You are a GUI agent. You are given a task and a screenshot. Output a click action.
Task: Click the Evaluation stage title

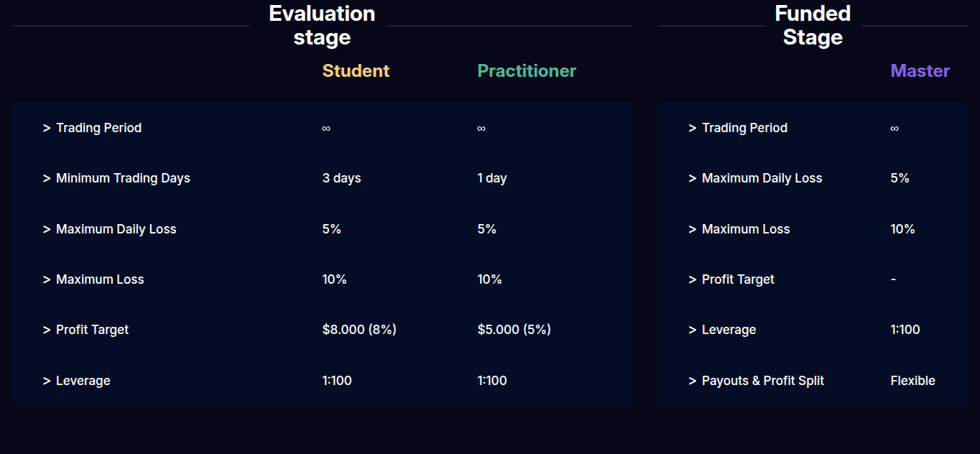coord(322,25)
